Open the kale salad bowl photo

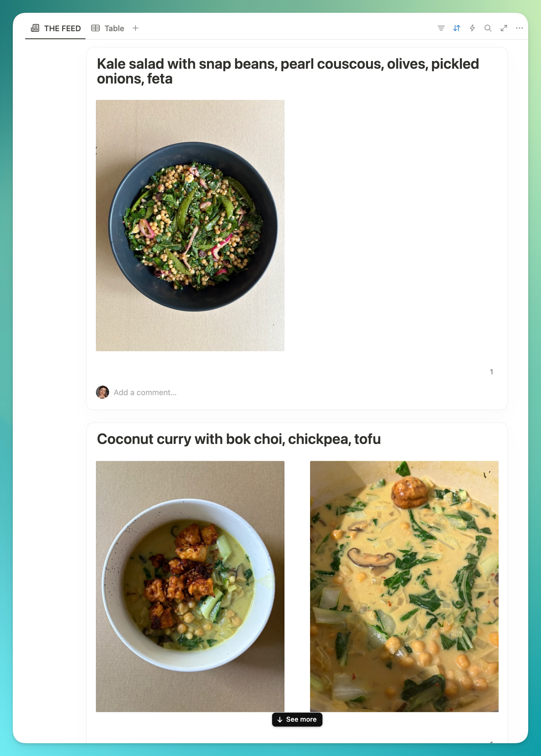click(190, 225)
